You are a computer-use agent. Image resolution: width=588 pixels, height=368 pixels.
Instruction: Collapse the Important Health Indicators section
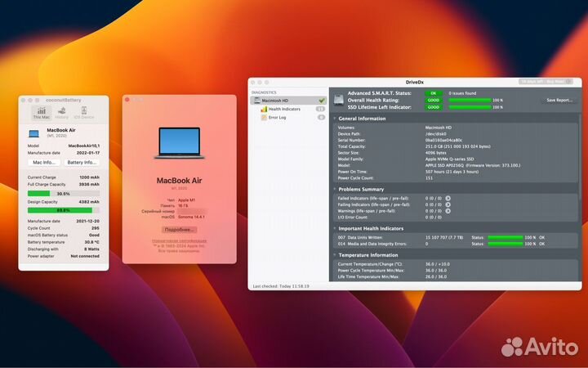[x=332, y=228]
